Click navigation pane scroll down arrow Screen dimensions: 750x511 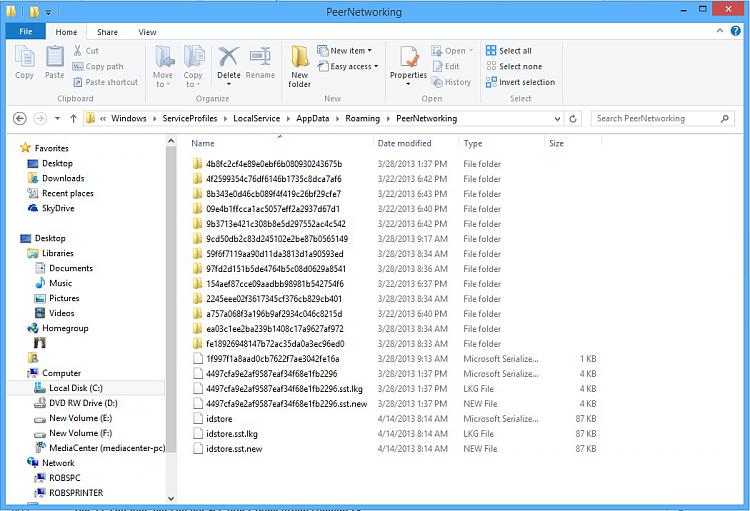[x=171, y=499]
